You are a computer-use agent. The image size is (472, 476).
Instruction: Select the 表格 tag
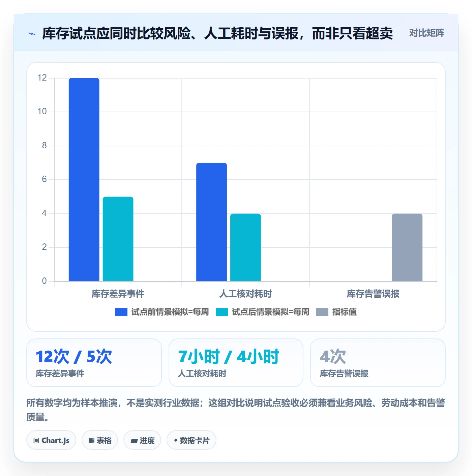pos(100,440)
